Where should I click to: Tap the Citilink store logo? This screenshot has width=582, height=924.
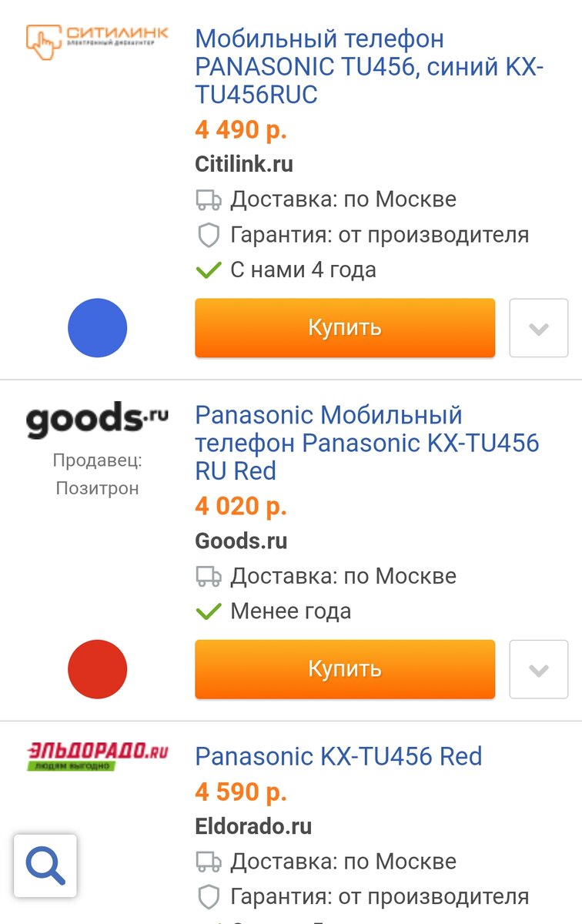[x=97, y=42]
